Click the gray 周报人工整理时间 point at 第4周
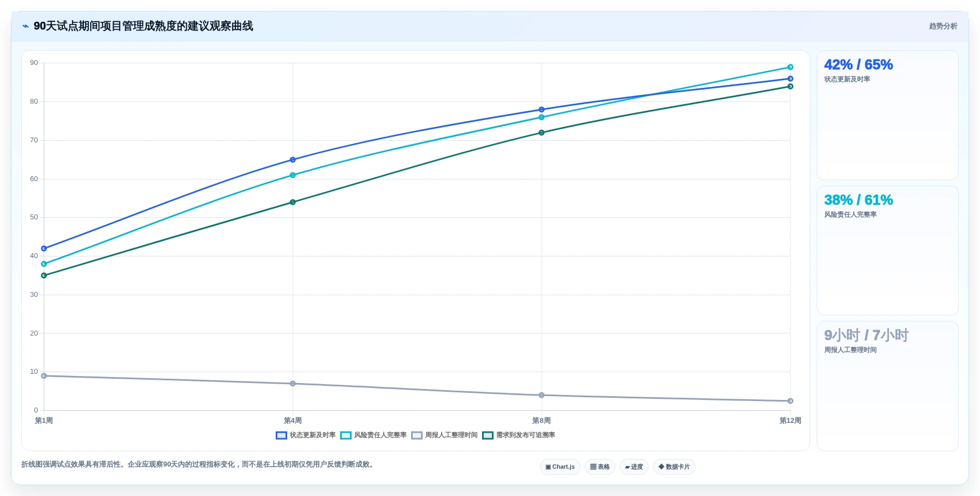 coord(293,384)
